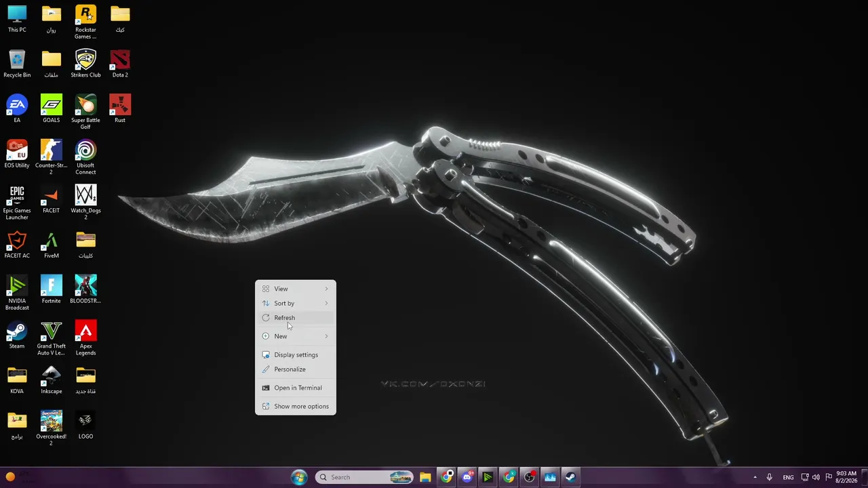Expand the New submenu
The height and width of the screenshot is (488, 868).
[x=295, y=336]
